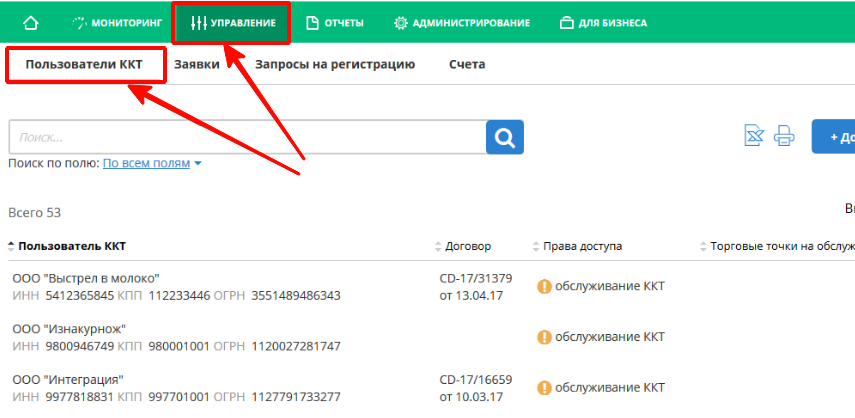Select OGRN value 3551489486343

(296, 296)
